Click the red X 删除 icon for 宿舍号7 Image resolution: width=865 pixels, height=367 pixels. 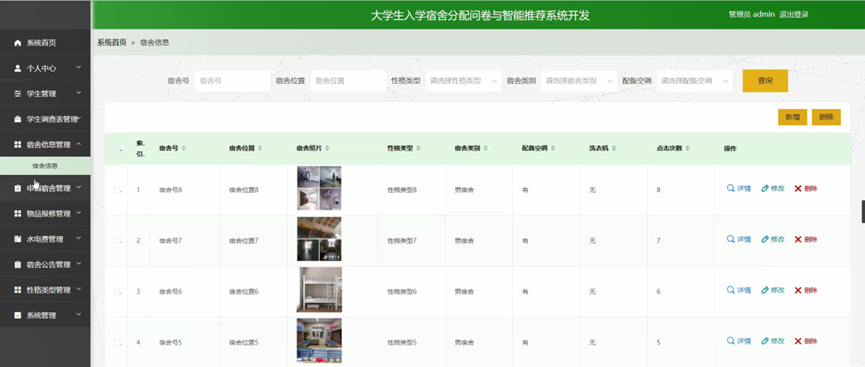click(x=798, y=240)
